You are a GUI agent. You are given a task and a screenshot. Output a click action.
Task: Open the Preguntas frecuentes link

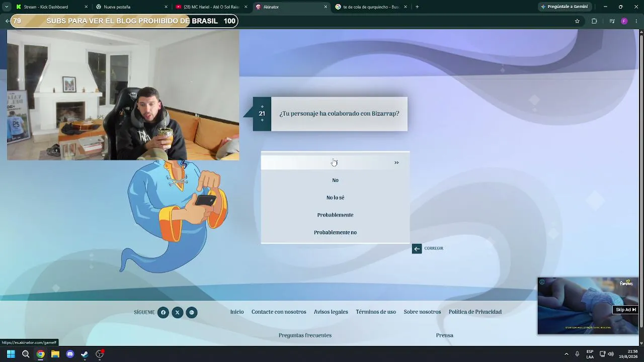(305, 335)
